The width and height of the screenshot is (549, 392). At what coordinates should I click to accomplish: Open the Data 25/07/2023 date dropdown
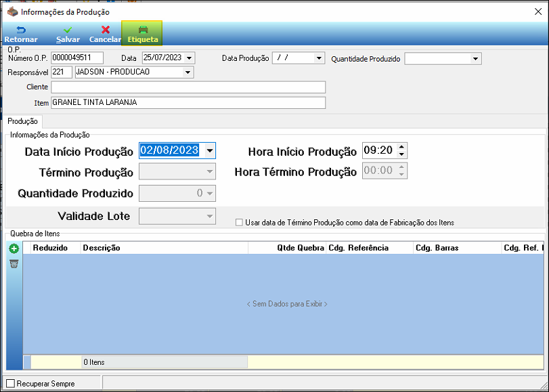(189, 58)
